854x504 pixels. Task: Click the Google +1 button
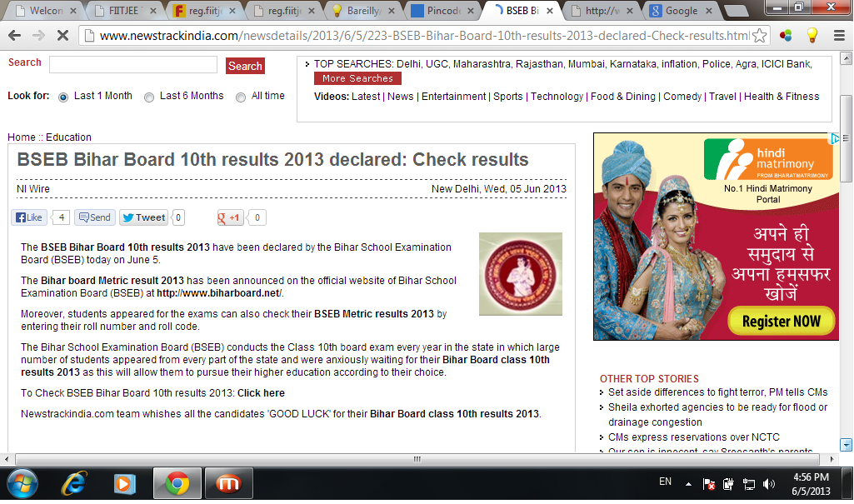(x=230, y=217)
